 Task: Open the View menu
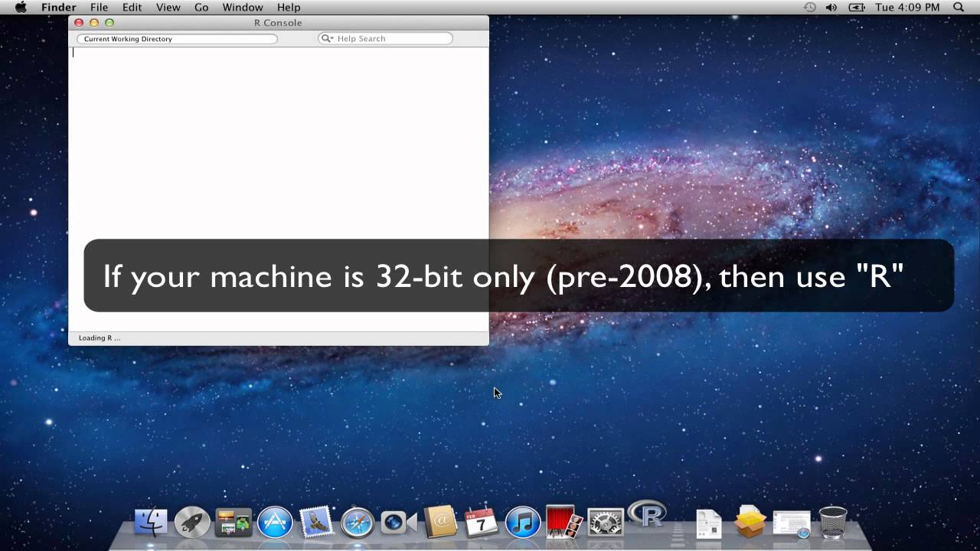point(168,7)
